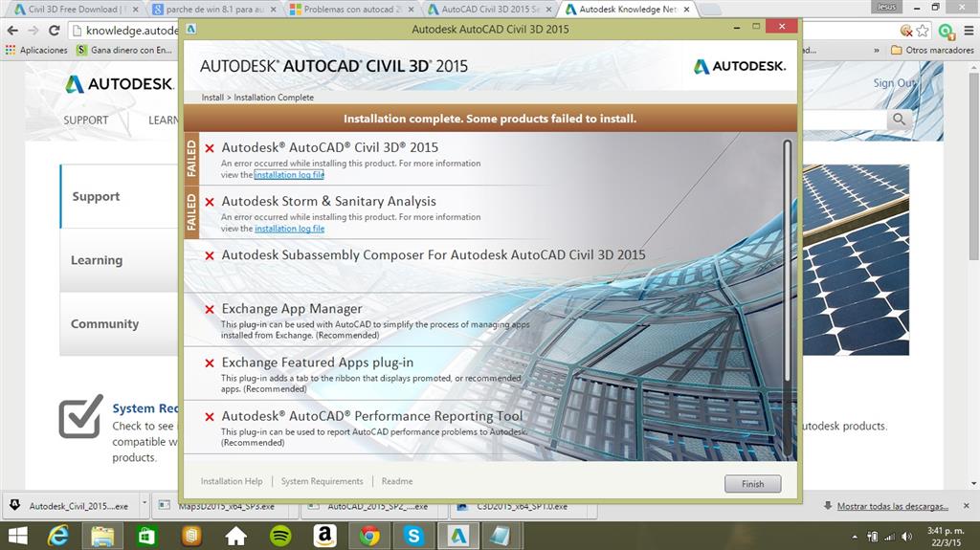The width and height of the screenshot is (980, 550).
Task: Open the Readme link
Action: 397,481
